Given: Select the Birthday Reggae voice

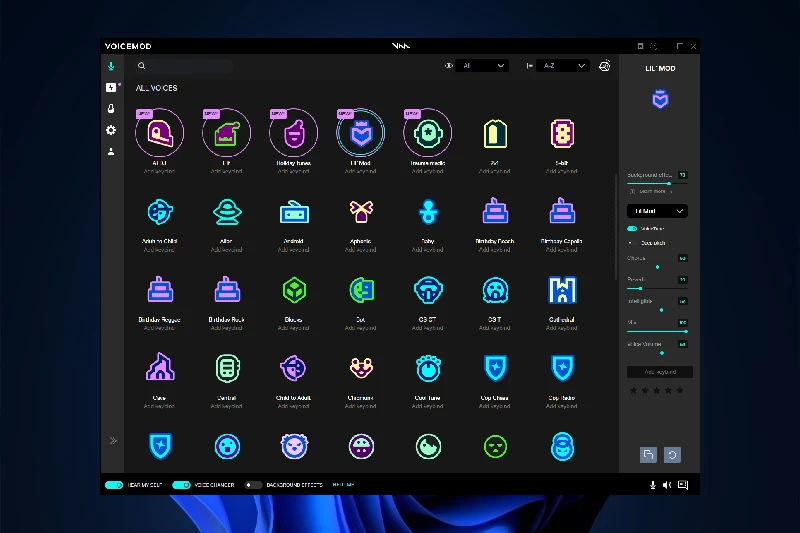Looking at the screenshot, I should (x=160, y=289).
